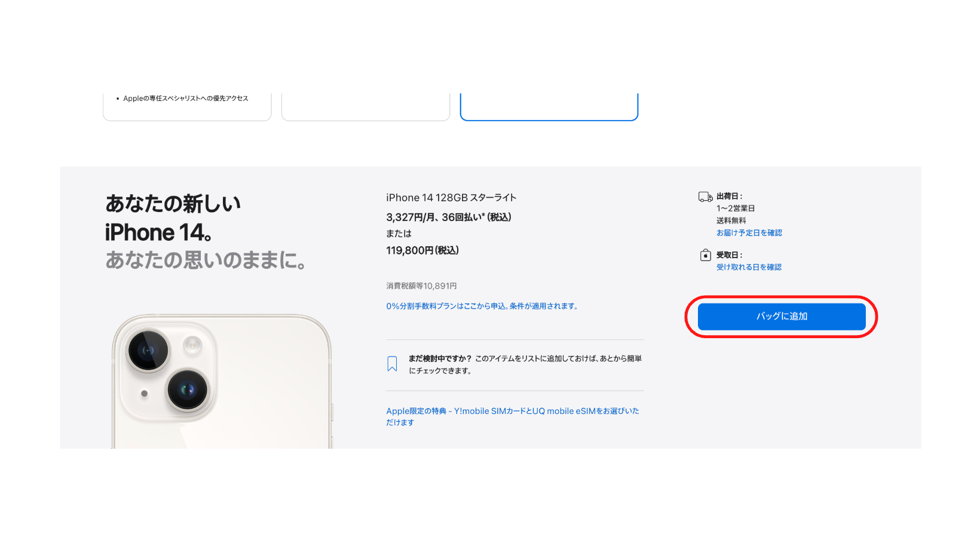Click the shopping bag pickup icon beside 受取日
The height and width of the screenshot is (552, 980).
click(706, 255)
